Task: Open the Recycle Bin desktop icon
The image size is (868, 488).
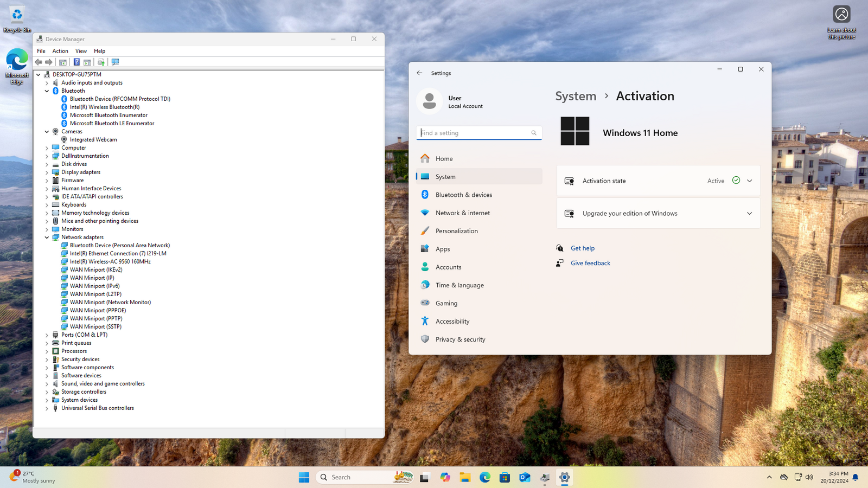Action: coord(17,20)
